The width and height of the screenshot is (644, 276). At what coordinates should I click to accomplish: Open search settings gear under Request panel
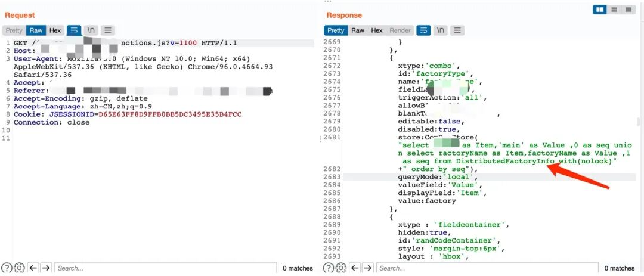pos(19,268)
